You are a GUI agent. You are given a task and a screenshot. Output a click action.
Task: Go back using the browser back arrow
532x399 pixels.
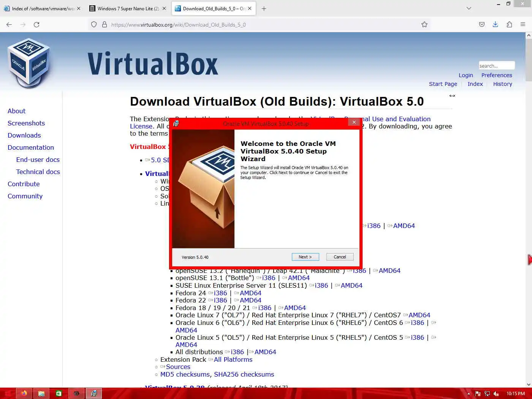(x=9, y=24)
